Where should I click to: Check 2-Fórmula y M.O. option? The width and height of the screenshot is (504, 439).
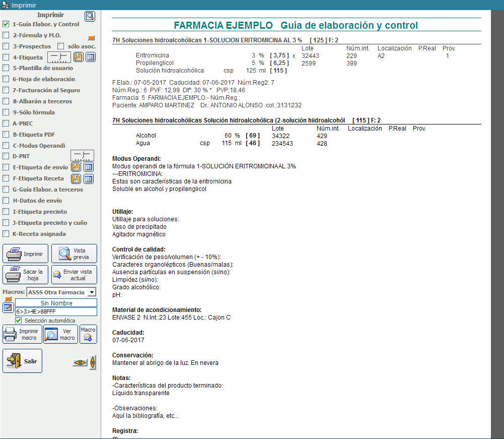coord(6,35)
